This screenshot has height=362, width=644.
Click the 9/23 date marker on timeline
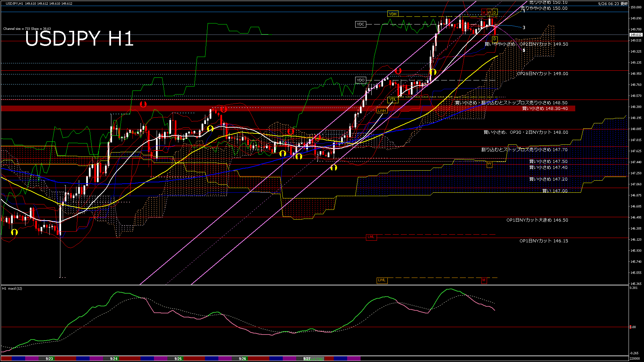(x=49, y=359)
